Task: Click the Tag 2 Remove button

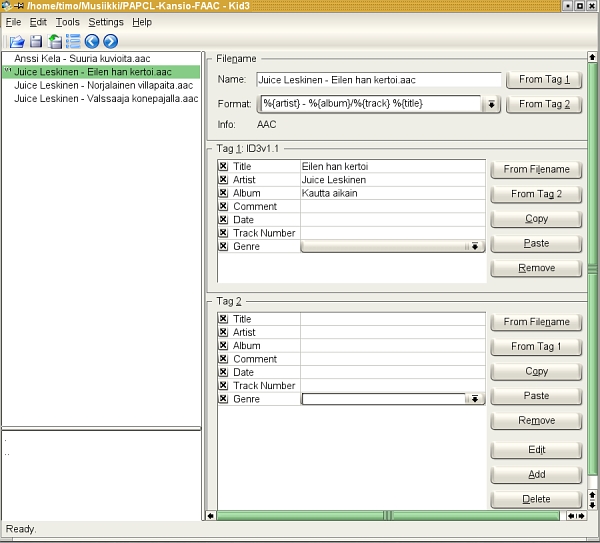Action: 536,421
